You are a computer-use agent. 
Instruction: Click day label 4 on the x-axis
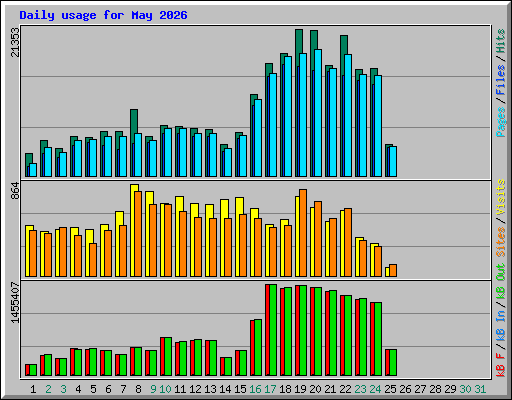pos(78,389)
